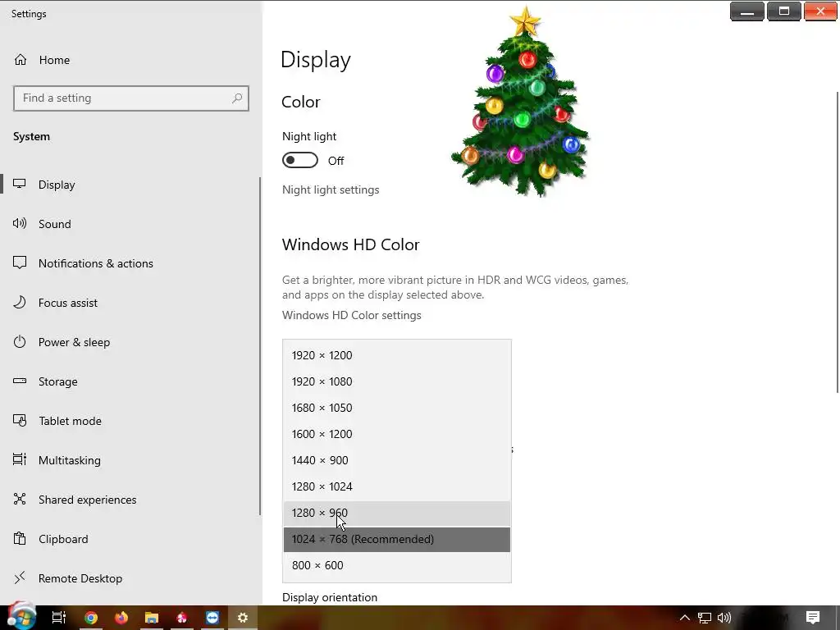Click the red ornament taskbar icon

182,618
